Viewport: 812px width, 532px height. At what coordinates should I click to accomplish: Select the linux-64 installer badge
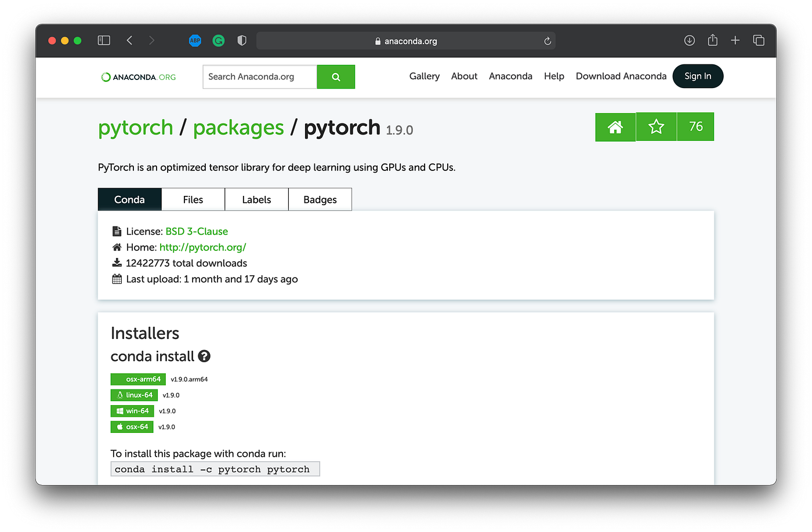point(134,395)
